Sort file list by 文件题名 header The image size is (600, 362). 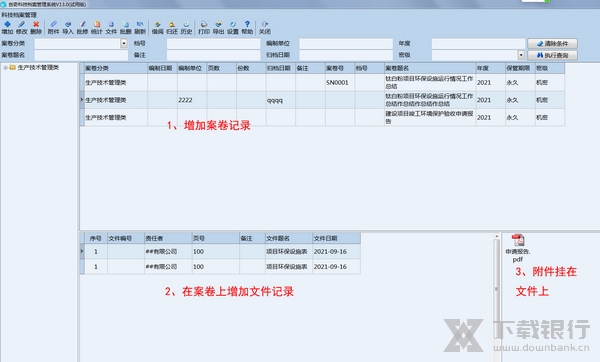(289, 238)
